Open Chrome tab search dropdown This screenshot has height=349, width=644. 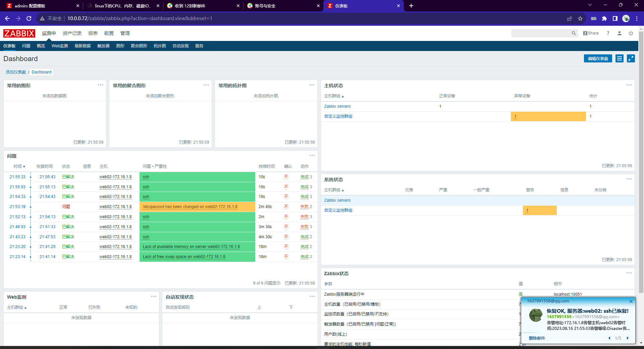point(590,5)
